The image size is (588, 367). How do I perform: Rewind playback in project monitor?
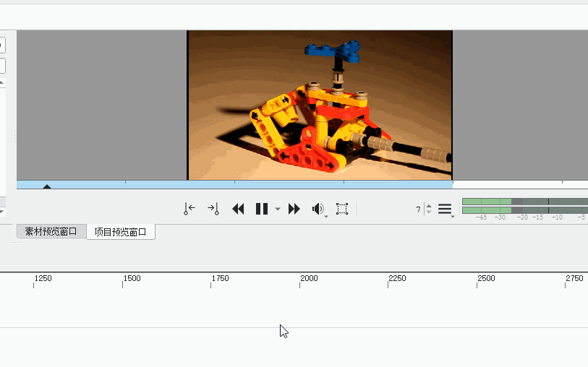[238, 209]
